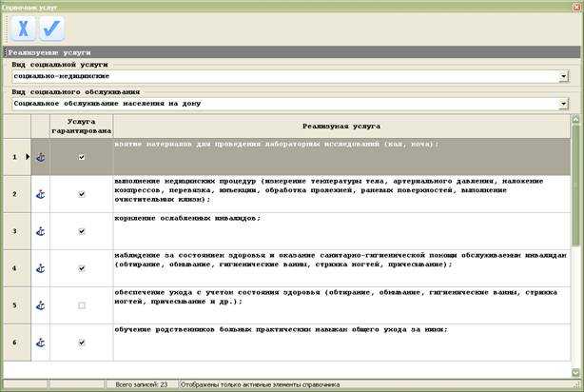Image resolution: width=584 pixels, height=392 pixels.
Task: Click the anchor icon in row 4
Action: (x=41, y=268)
